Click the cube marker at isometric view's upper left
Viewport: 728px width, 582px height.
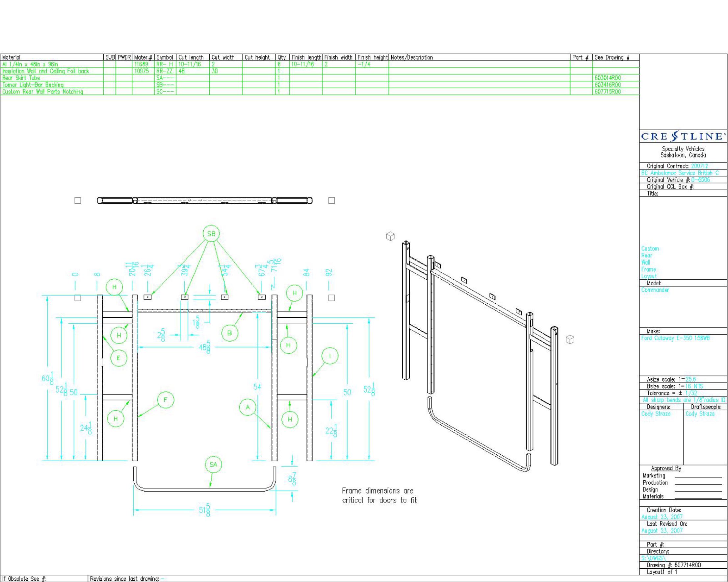(390, 236)
